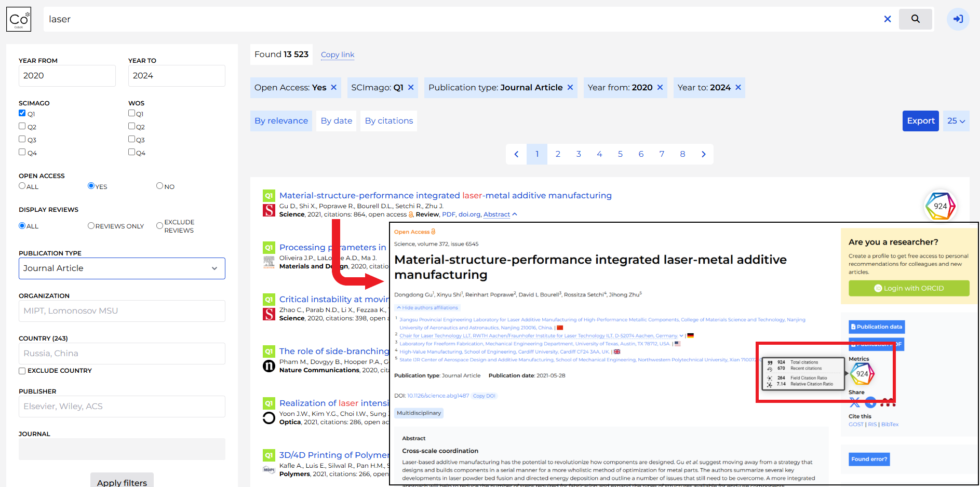
Task: Select Open Access No radio option
Action: click(159, 186)
